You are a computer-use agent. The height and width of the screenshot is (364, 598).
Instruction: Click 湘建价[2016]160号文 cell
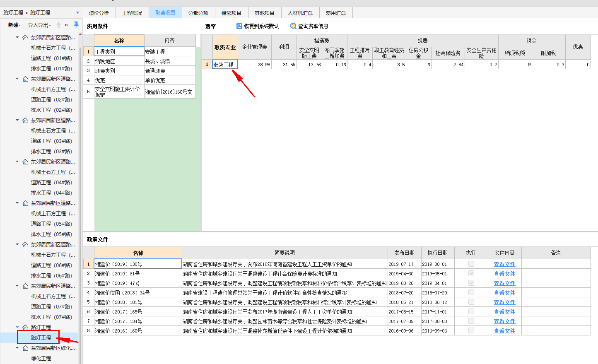(x=170, y=92)
